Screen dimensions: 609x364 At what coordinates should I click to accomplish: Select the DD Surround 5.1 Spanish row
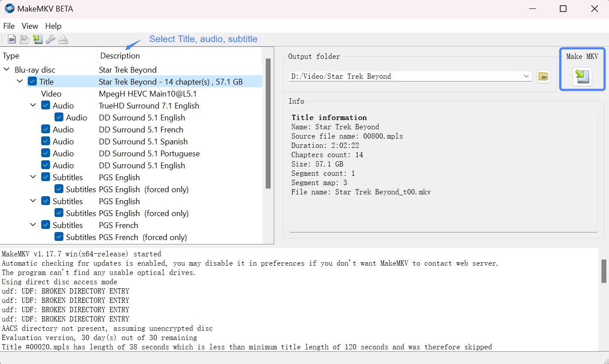[x=143, y=141]
